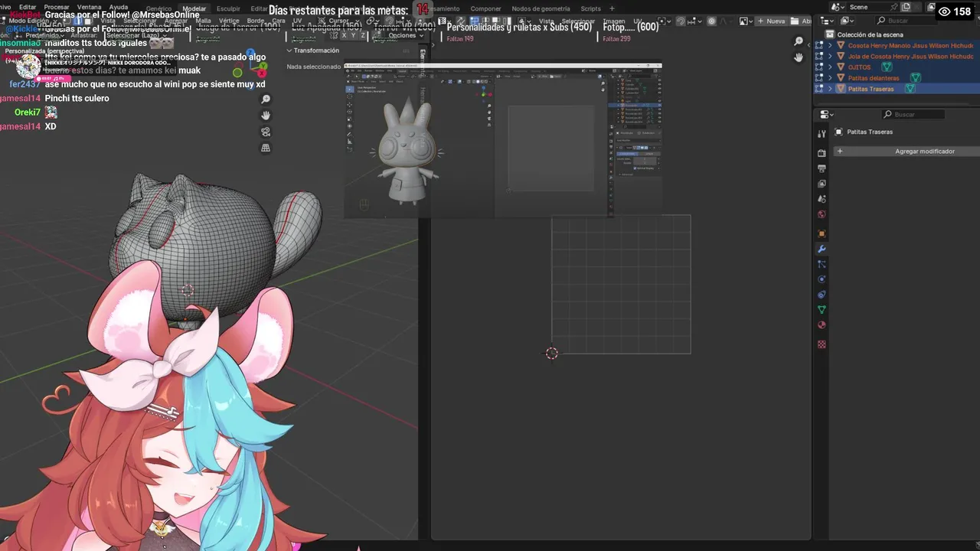
Task: Open the View Layer properties tab
Action: pyautogui.click(x=822, y=184)
